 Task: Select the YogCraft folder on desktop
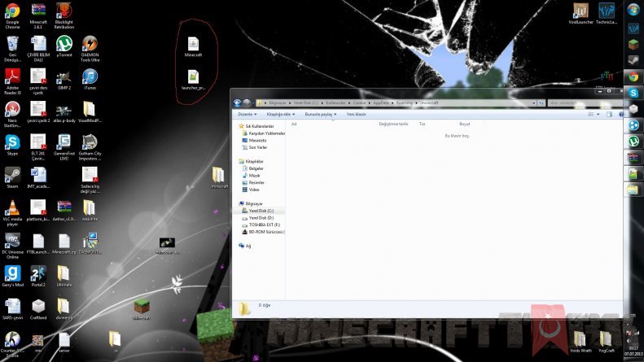607,342
